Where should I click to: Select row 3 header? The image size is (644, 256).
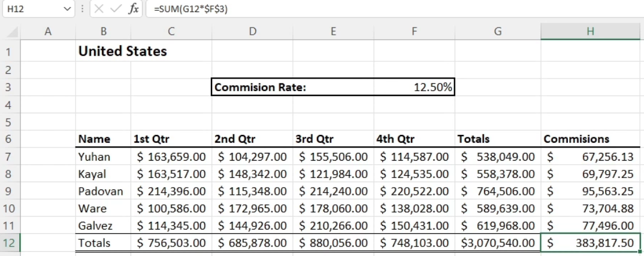10,87
